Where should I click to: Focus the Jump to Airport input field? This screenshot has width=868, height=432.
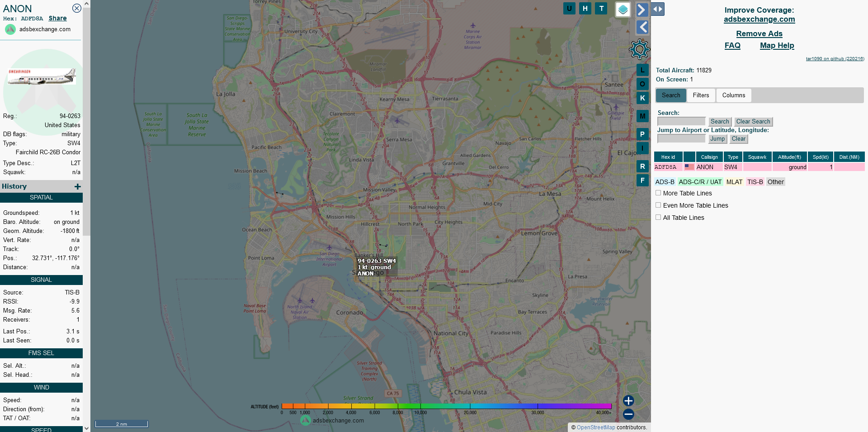[681, 138]
